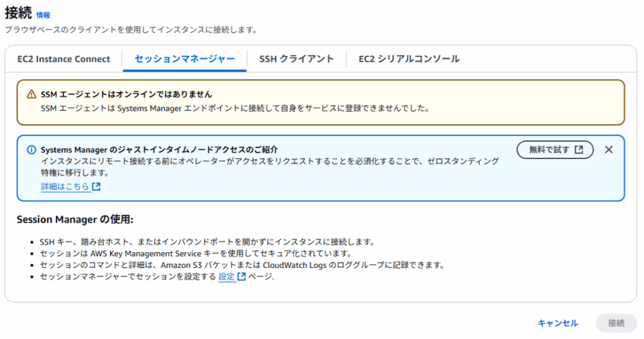Click the 接続 page heading
The image size is (644, 339).
coord(18,14)
